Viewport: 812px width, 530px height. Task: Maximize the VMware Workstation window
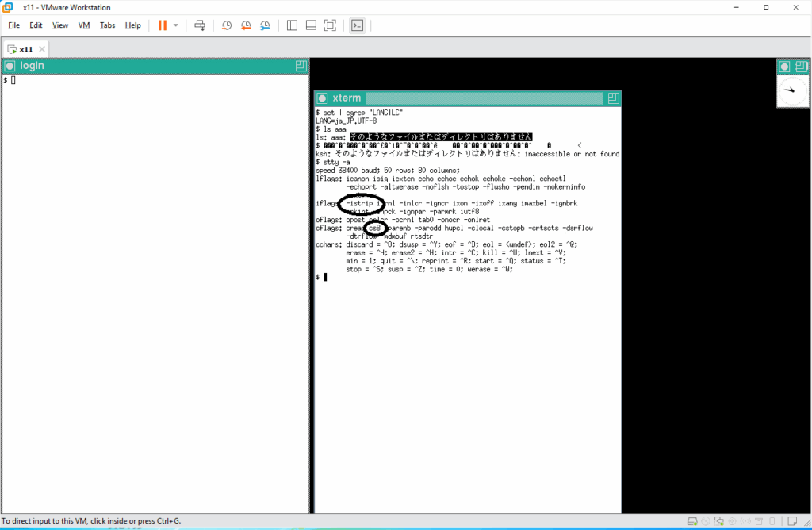(x=766, y=7)
